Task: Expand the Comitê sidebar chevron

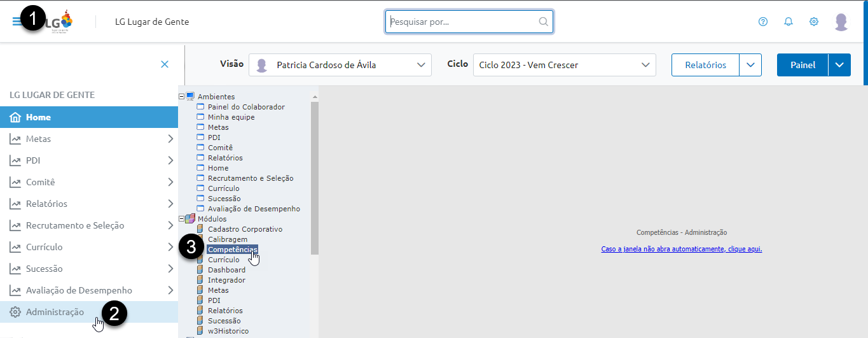Action: [x=170, y=182]
